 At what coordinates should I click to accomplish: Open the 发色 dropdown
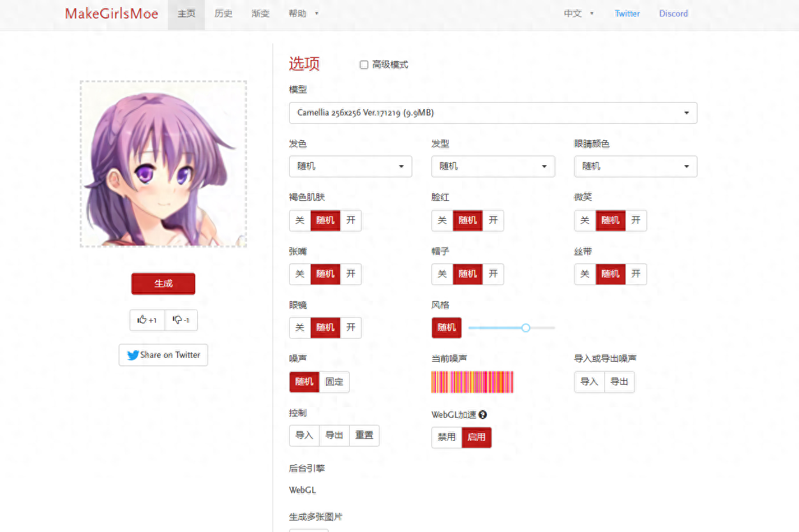click(x=350, y=166)
